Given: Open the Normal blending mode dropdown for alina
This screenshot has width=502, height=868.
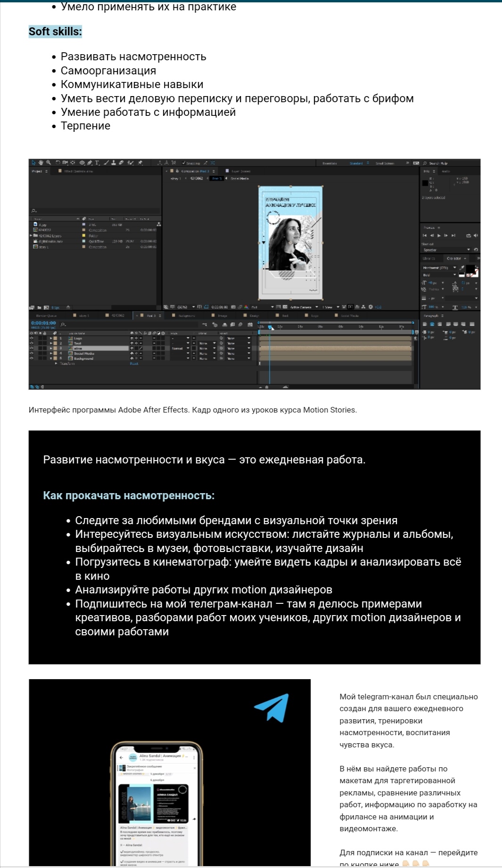Looking at the screenshot, I should pyautogui.click(x=181, y=349).
